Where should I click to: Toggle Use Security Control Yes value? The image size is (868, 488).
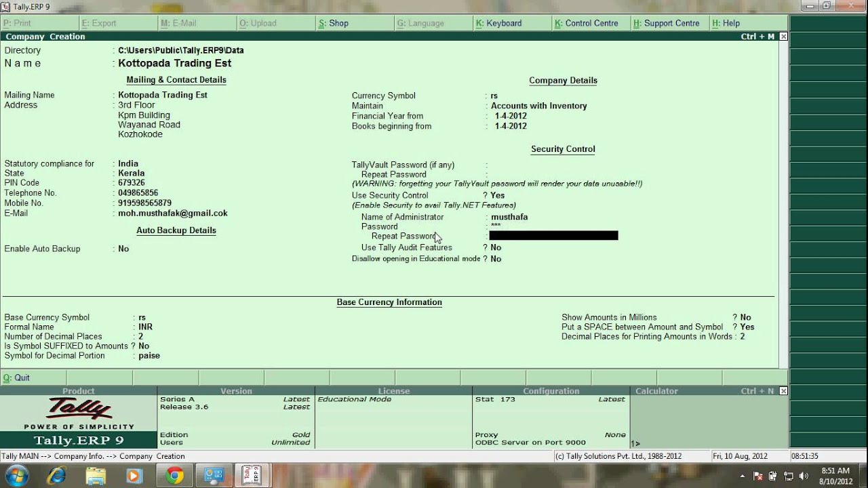[x=497, y=195]
